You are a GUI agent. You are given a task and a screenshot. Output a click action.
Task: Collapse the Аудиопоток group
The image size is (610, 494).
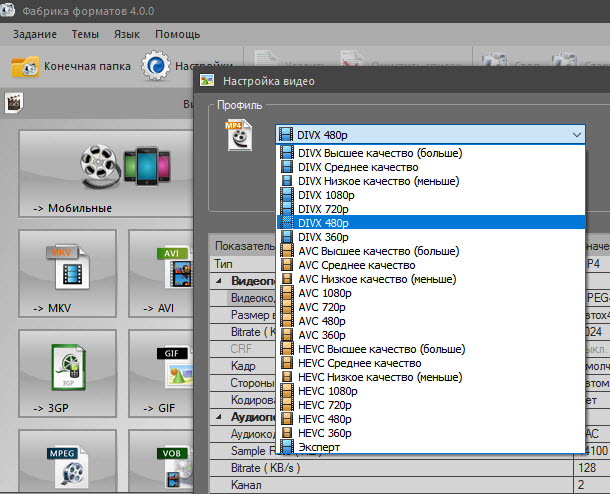point(220,414)
